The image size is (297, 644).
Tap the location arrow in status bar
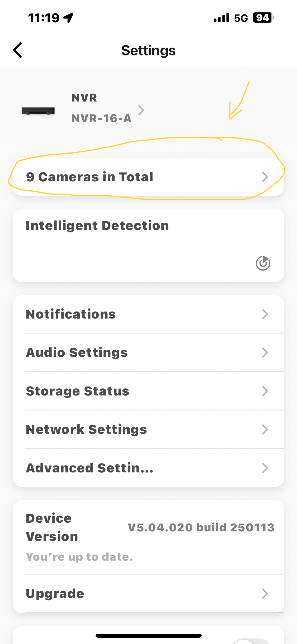(x=68, y=18)
